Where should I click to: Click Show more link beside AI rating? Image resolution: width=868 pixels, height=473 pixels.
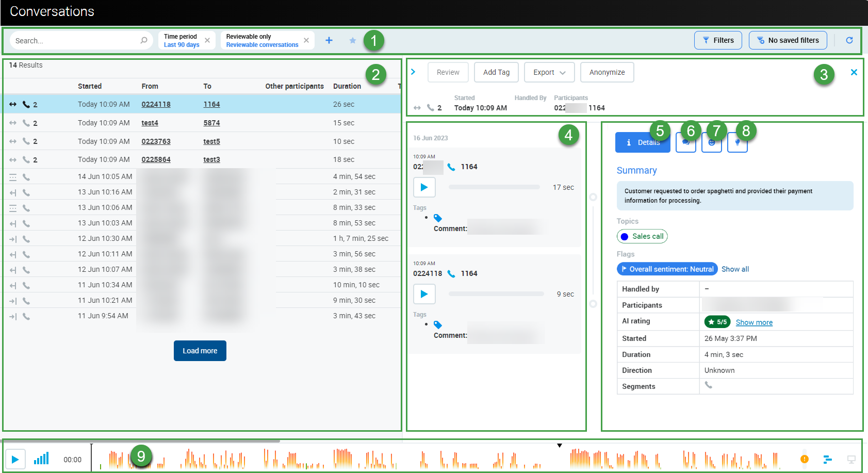[754, 322]
